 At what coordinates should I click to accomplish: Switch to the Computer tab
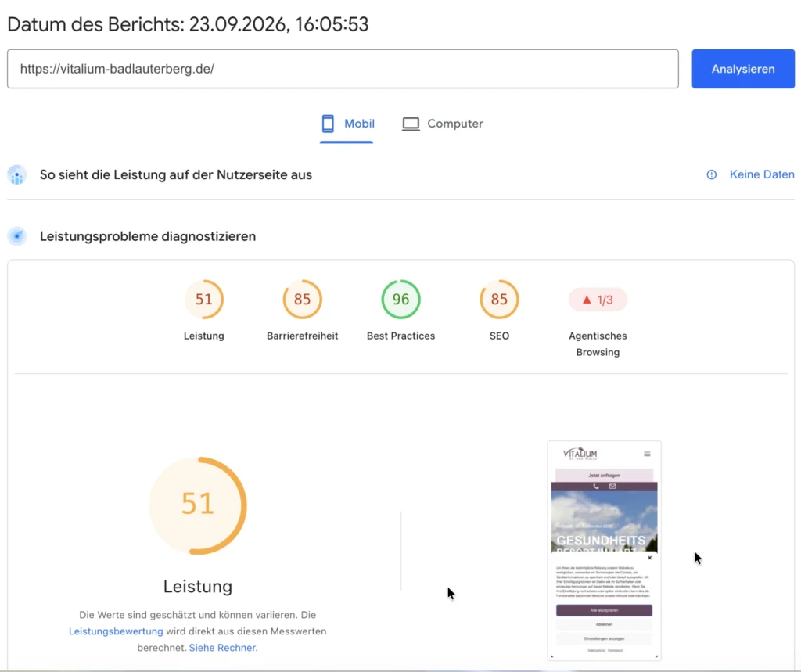pos(443,124)
